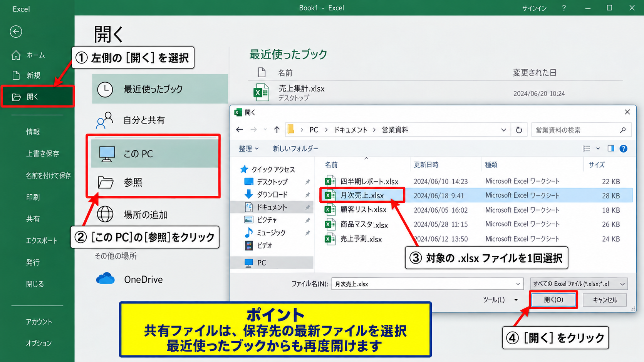Open the 情報 page
This screenshot has width=644, height=362.
click(33, 132)
